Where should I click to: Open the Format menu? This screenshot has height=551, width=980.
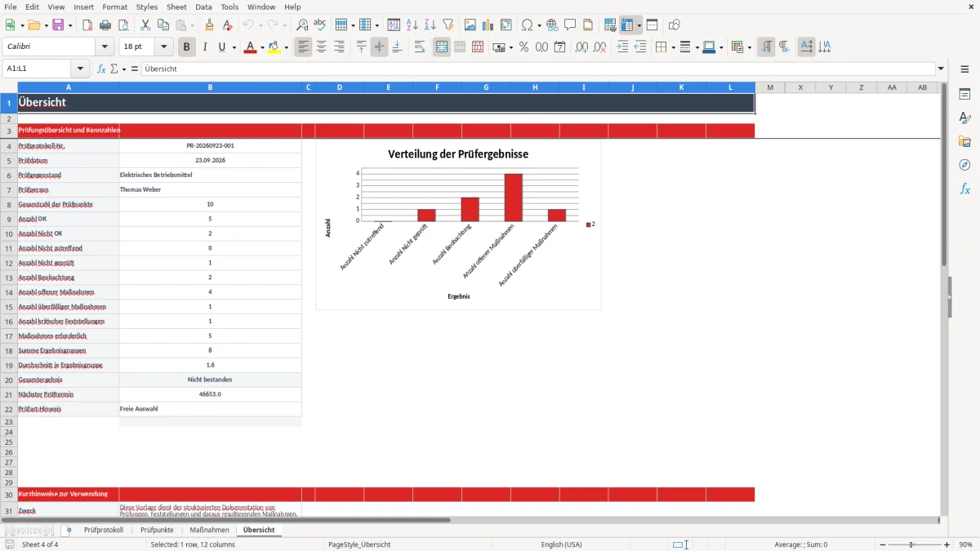point(114,7)
